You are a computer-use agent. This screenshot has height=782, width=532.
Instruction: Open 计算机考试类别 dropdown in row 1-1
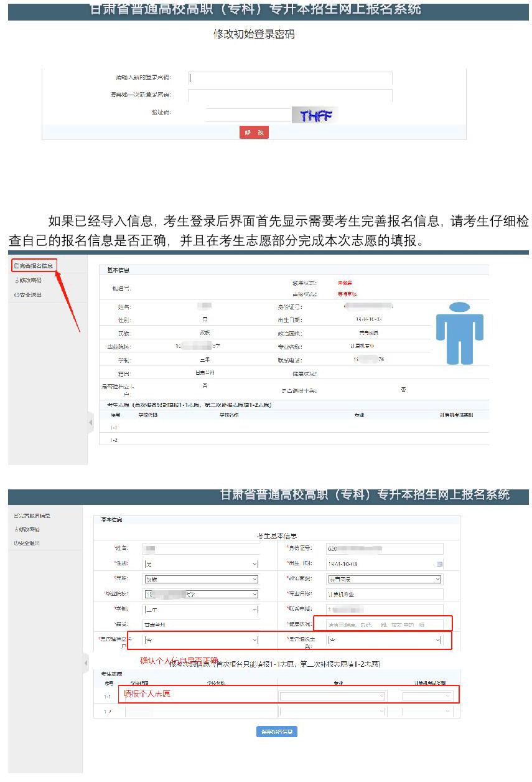427,696
